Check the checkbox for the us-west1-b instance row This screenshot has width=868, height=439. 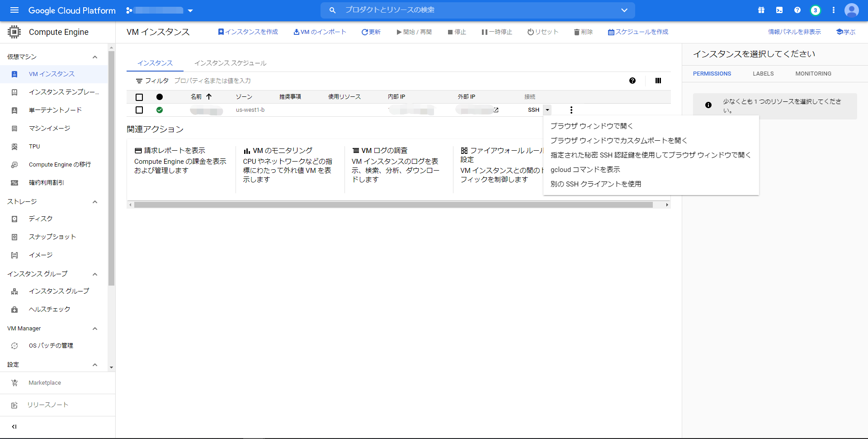[x=139, y=110]
